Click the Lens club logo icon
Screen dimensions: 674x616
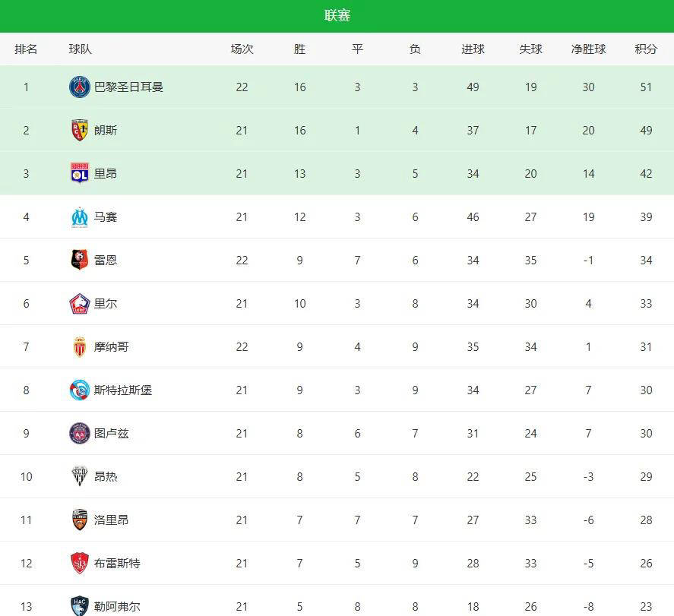coord(80,131)
